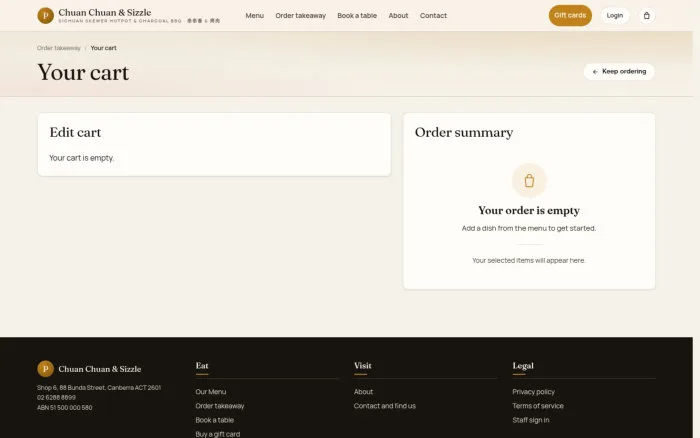Click the ABN 51 500 000 580 text

(x=65, y=408)
